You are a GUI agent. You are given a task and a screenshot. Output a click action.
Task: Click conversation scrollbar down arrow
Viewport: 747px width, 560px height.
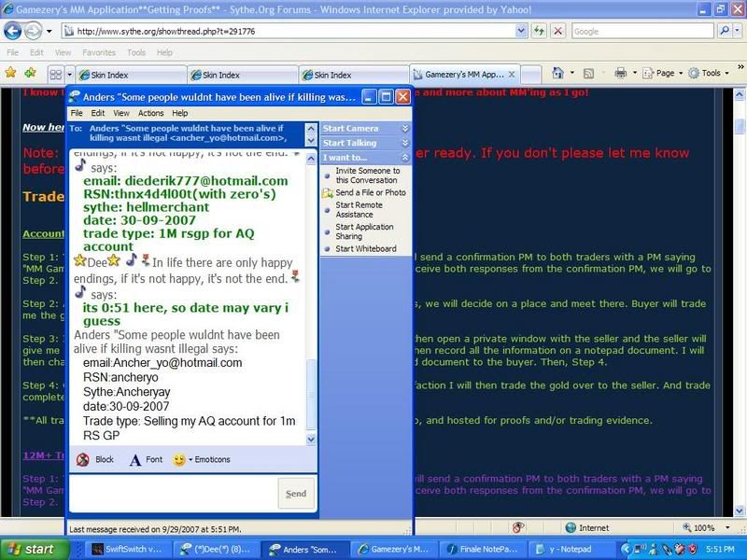point(311,440)
